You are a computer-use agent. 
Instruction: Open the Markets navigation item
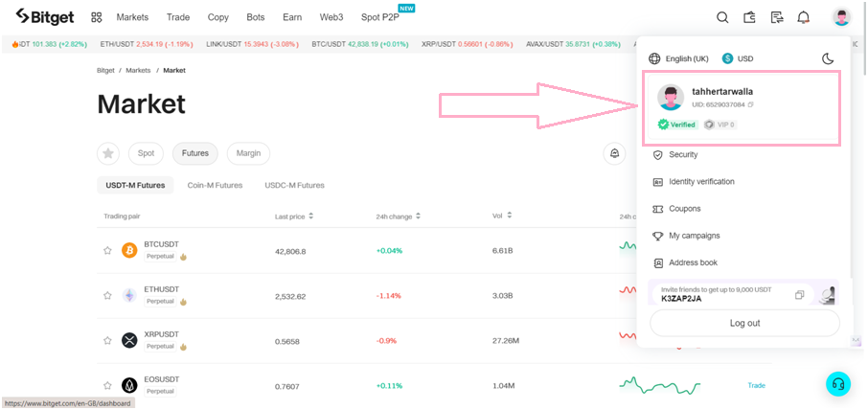(x=132, y=17)
